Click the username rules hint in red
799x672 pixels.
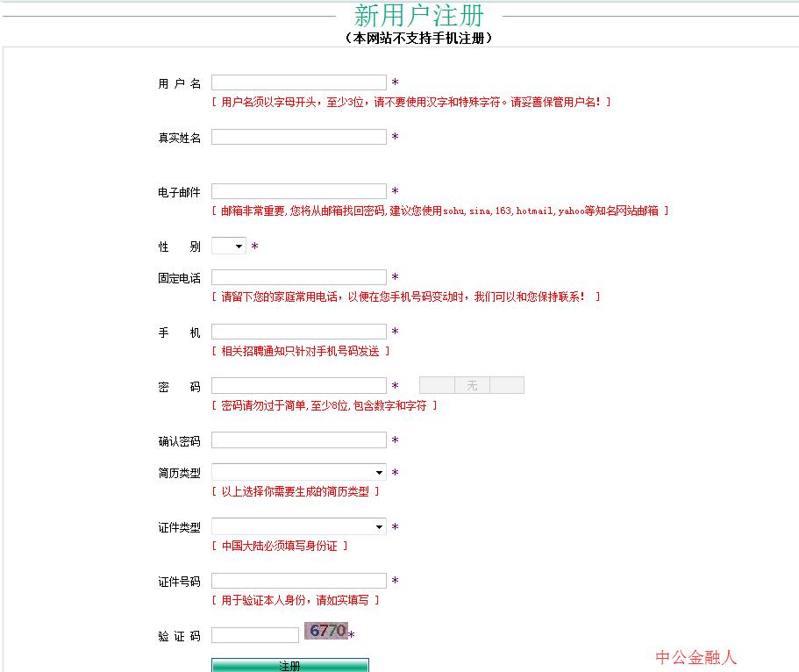pos(411,102)
